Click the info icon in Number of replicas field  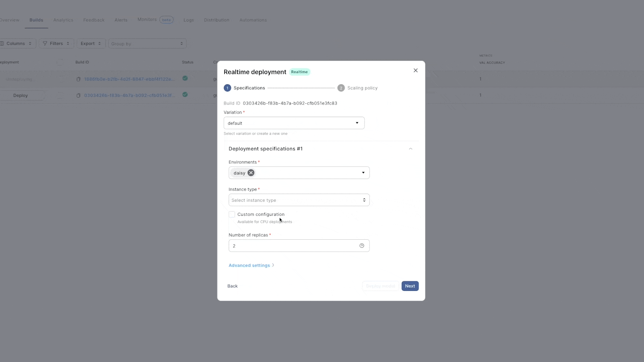coord(362,246)
